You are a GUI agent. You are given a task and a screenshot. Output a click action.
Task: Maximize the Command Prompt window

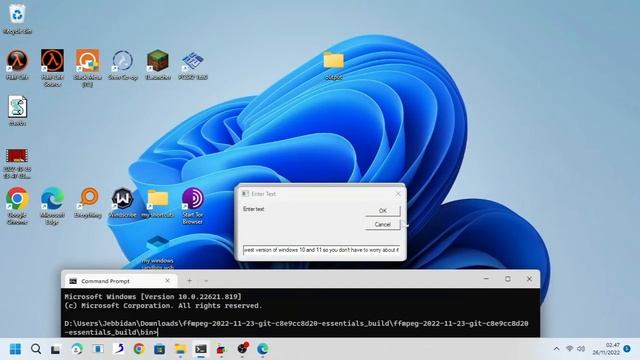[508, 279]
